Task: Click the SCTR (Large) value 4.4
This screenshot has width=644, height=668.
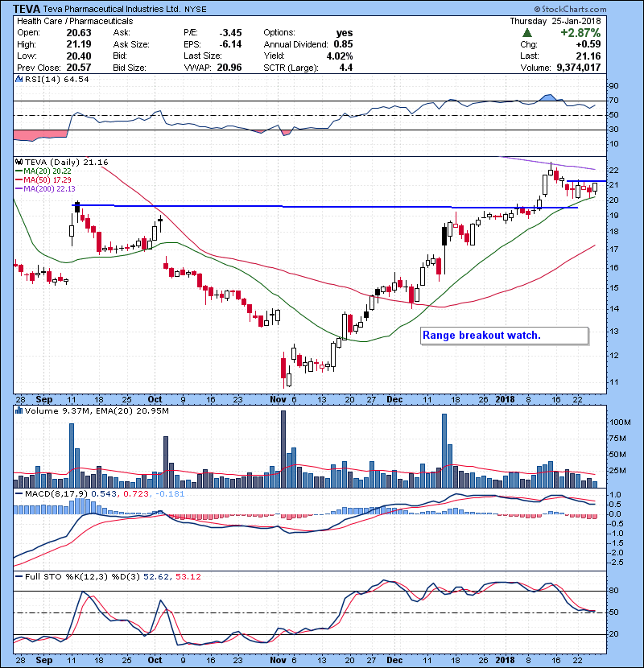Action: pos(346,68)
